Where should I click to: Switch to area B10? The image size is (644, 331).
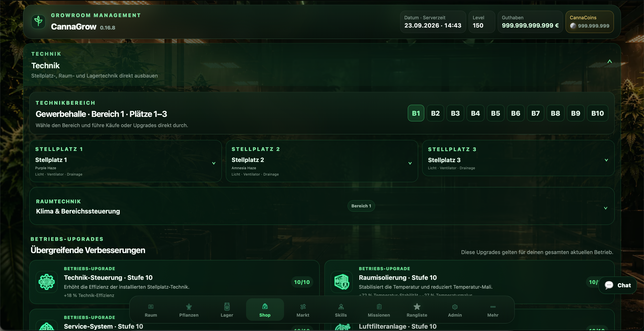pyautogui.click(x=598, y=113)
